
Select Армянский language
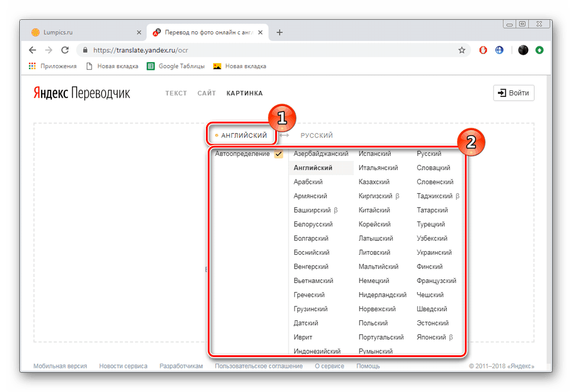point(311,196)
